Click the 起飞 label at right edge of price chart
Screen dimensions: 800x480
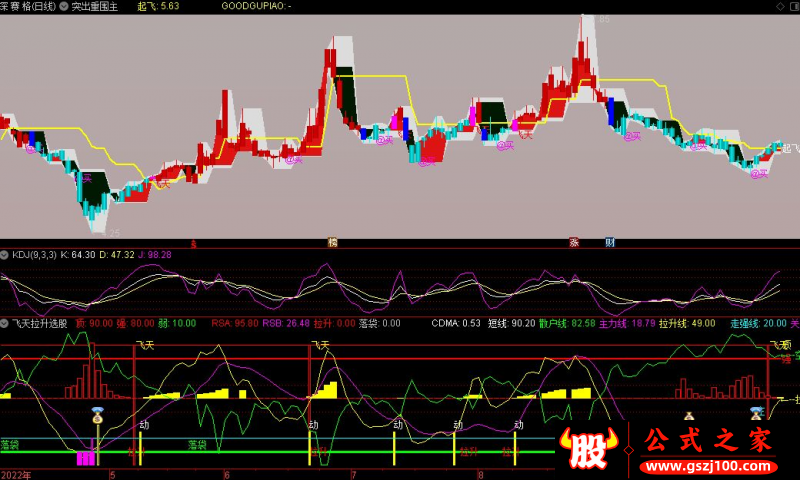coord(789,148)
